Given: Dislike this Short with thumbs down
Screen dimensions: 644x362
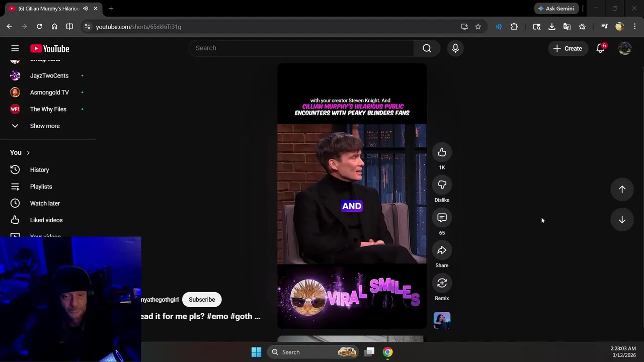Looking at the screenshot, I should [442, 185].
